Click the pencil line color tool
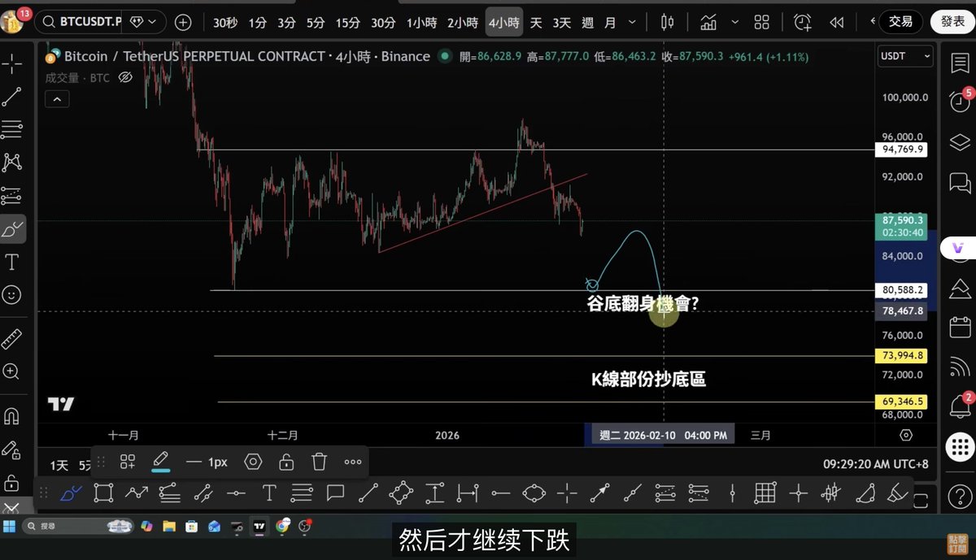 point(160,461)
